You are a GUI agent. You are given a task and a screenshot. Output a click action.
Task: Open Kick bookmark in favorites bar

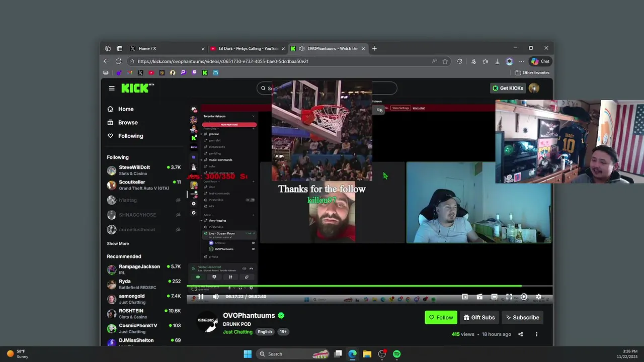[205, 73]
